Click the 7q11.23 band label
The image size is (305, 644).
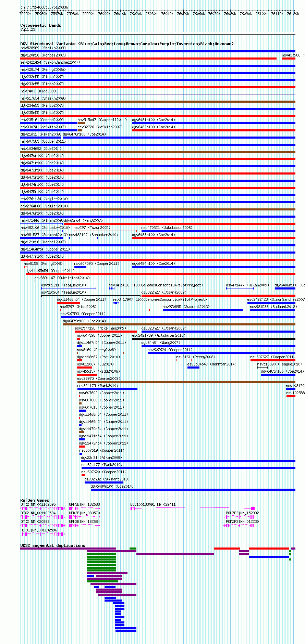(x=28, y=30)
